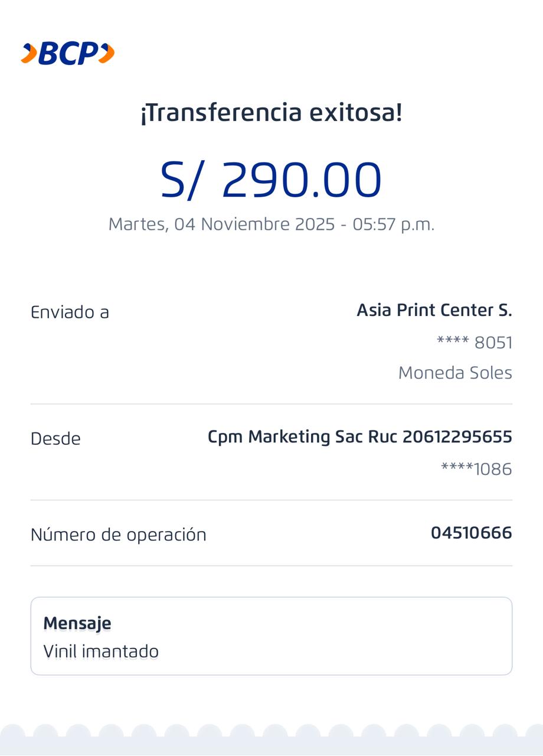This screenshot has height=756, width=543.
Task: Click the Enviado a label
Action: (x=70, y=312)
